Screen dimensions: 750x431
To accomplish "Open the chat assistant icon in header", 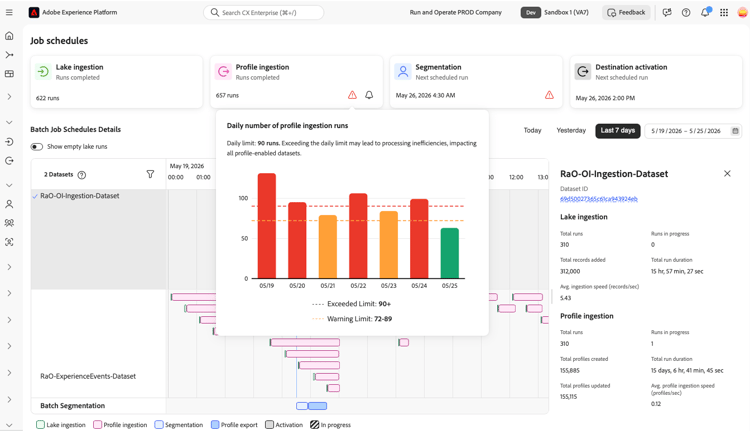I will (x=667, y=12).
